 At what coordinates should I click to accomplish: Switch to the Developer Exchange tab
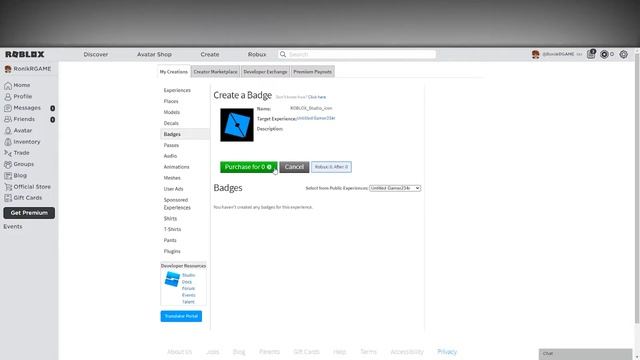[265, 71]
